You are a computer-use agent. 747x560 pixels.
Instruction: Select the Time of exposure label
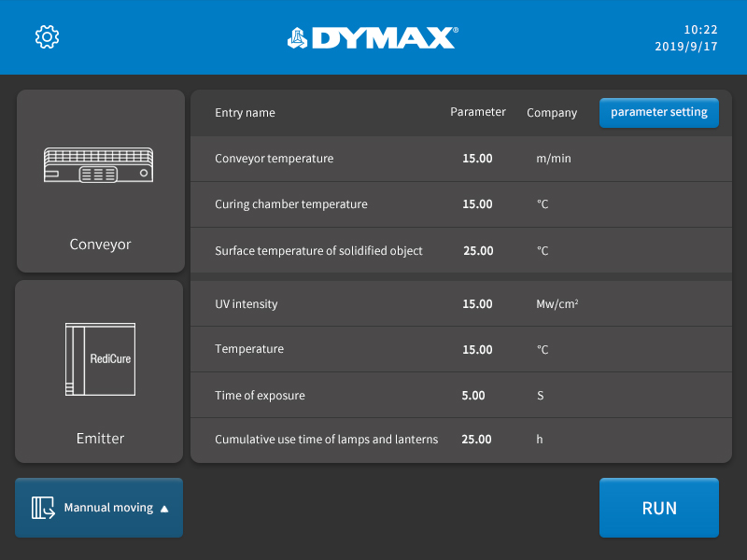coord(260,396)
